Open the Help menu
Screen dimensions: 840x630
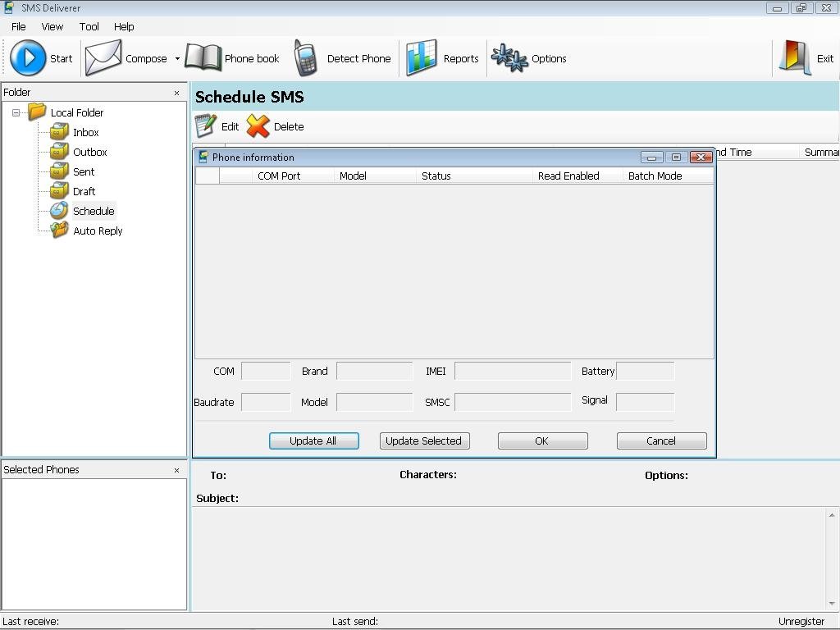pos(124,27)
